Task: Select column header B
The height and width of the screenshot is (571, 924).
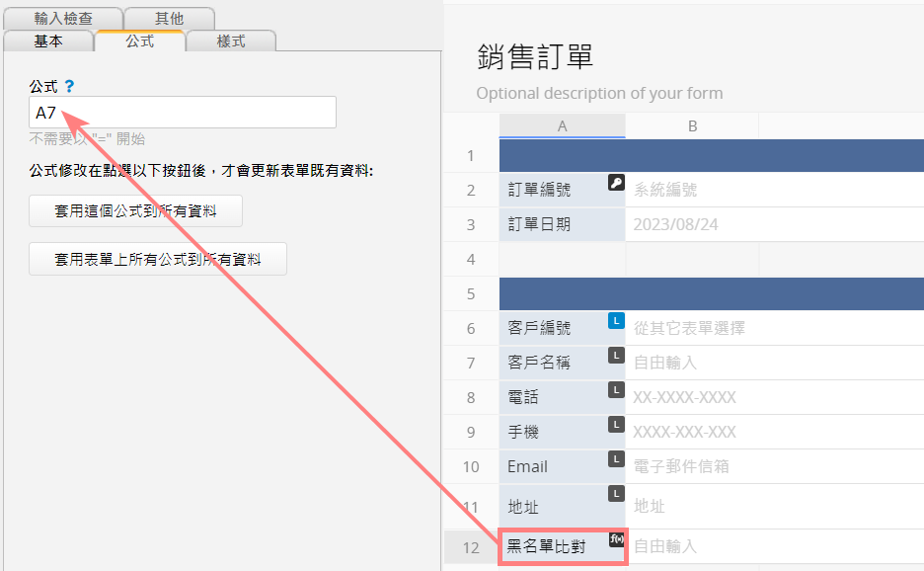Action: point(692,125)
